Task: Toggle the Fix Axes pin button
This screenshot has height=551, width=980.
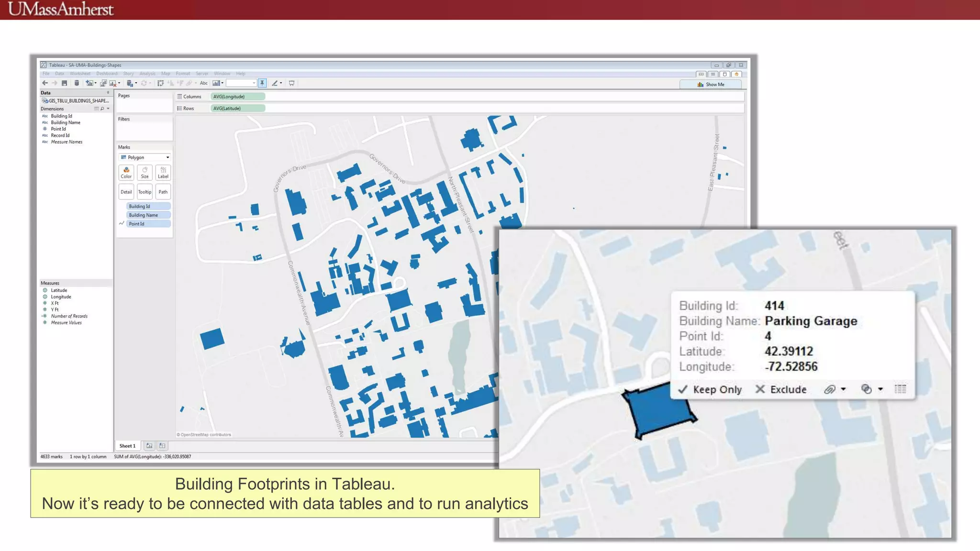Action: point(262,83)
